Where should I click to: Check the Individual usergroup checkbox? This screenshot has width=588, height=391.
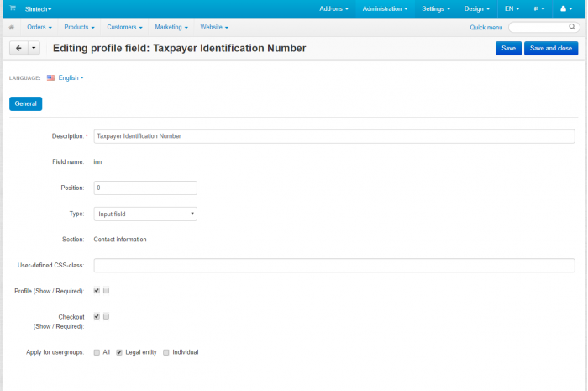(x=166, y=352)
